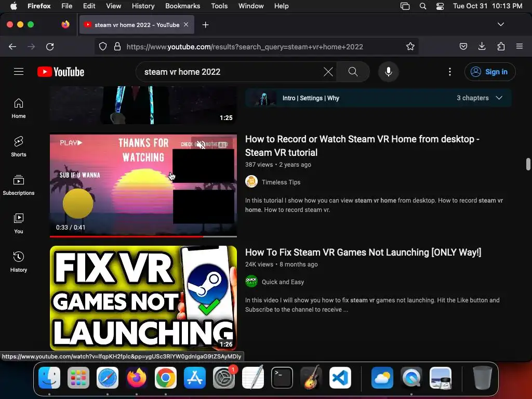Seek in the red preview progress bar
Image resolution: width=532 pixels, height=399 pixels.
coord(143,236)
